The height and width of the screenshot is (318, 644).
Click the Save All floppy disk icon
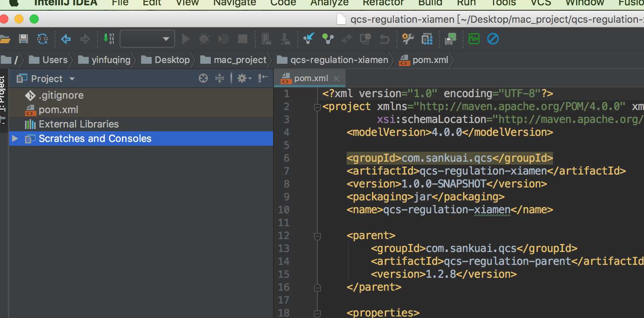point(24,39)
